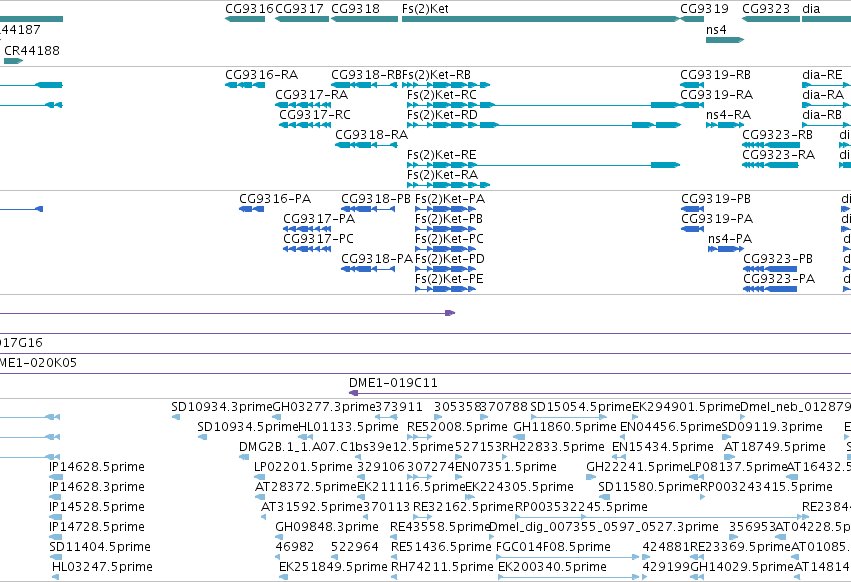Screen dimensions: 851x582
Task: Select the CG9323 gene label
Action: [x=766, y=9]
